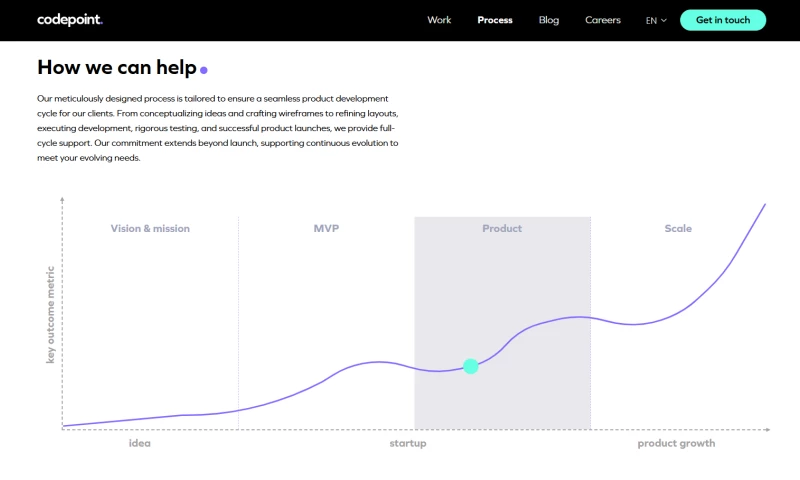Click the teal dot on the curve
This screenshot has height=480, width=800.
(471, 367)
